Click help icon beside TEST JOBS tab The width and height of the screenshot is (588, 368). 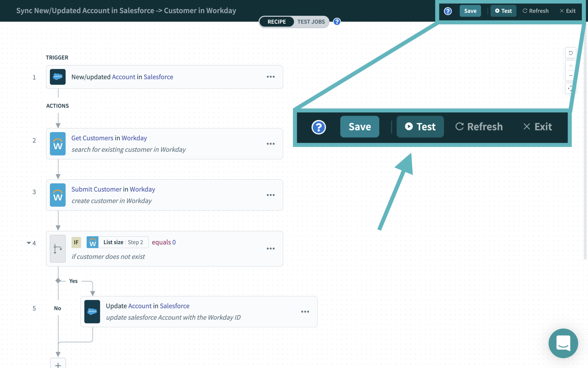(337, 22)
